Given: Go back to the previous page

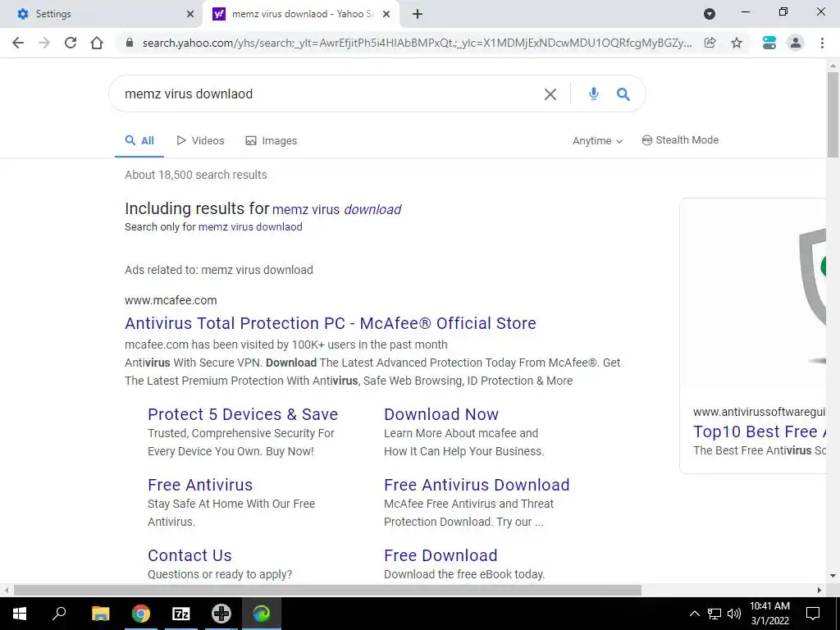Looking at the screenshot, I should tap(18, 43).
